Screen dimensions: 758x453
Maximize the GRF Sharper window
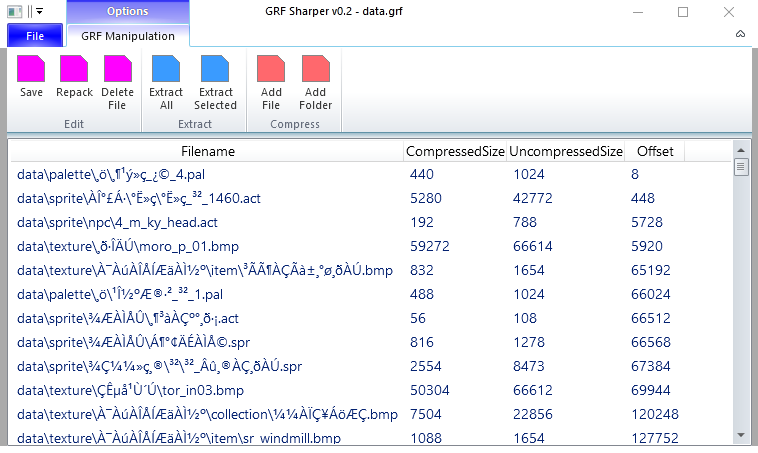pyautogui.click(x=683, y=12)
